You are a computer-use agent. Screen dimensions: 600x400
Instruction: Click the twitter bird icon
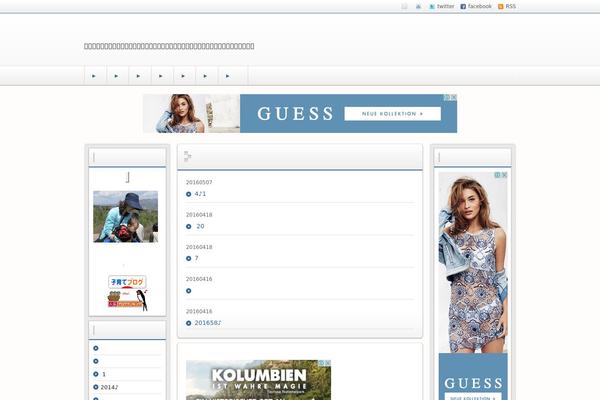432,7
